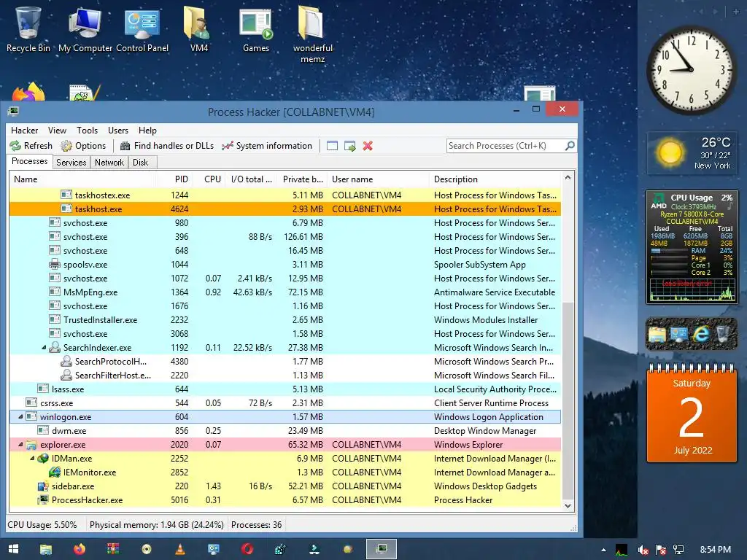747x560 pixels.
Task: Click the IEMonitor.exe process icon
Action: click(55, 472)
